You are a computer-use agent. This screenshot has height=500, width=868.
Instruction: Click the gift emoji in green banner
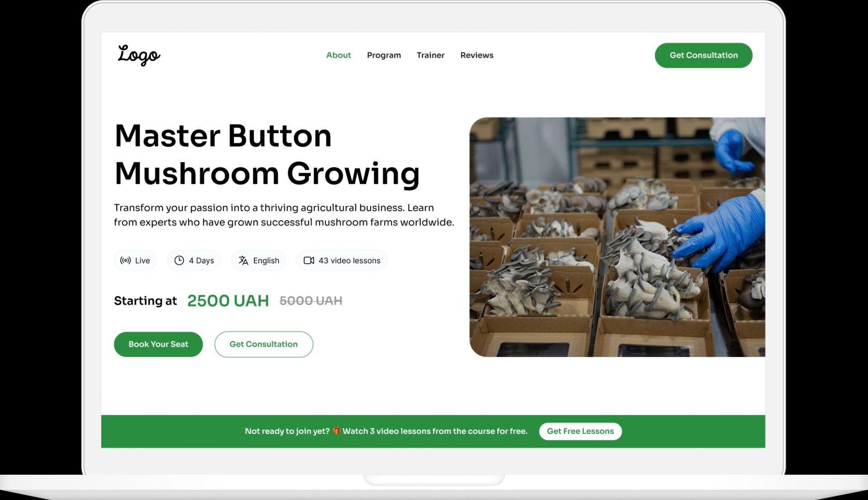pyautogui.click(x=336, y=431)
